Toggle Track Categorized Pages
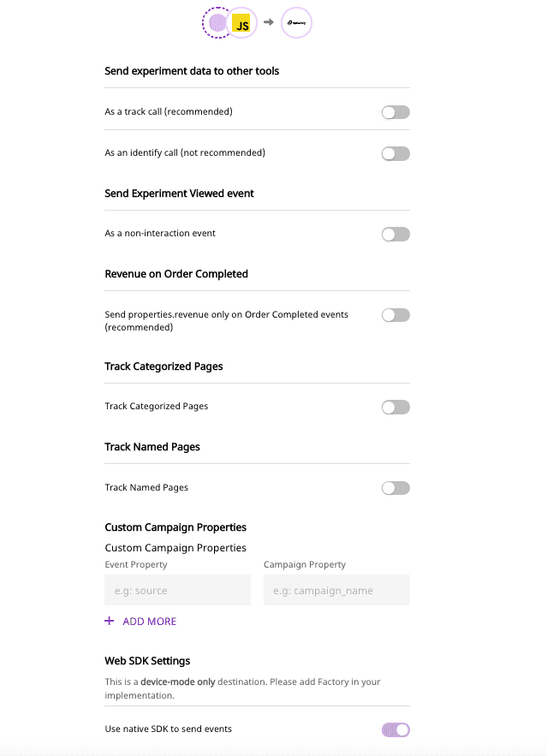Image resolution: width=547 pixels, height=756 pixels. click(x=395, y=407)
